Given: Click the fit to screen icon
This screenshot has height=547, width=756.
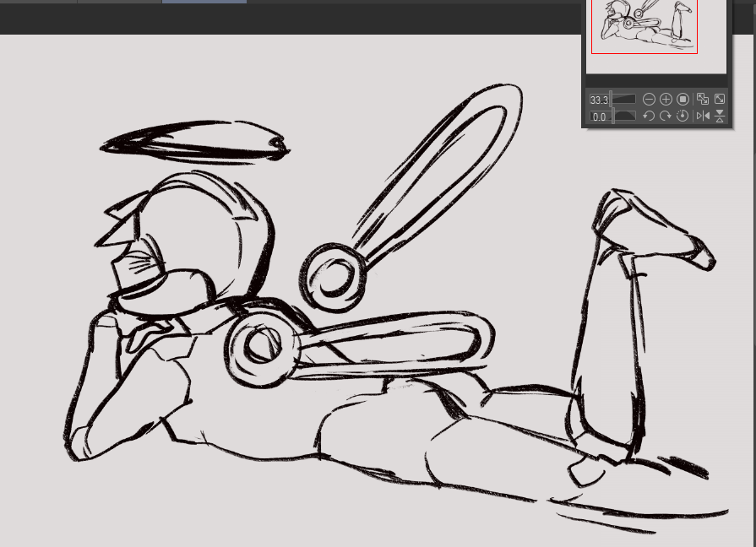Looking at the screenshot, I should pos(720,99).
